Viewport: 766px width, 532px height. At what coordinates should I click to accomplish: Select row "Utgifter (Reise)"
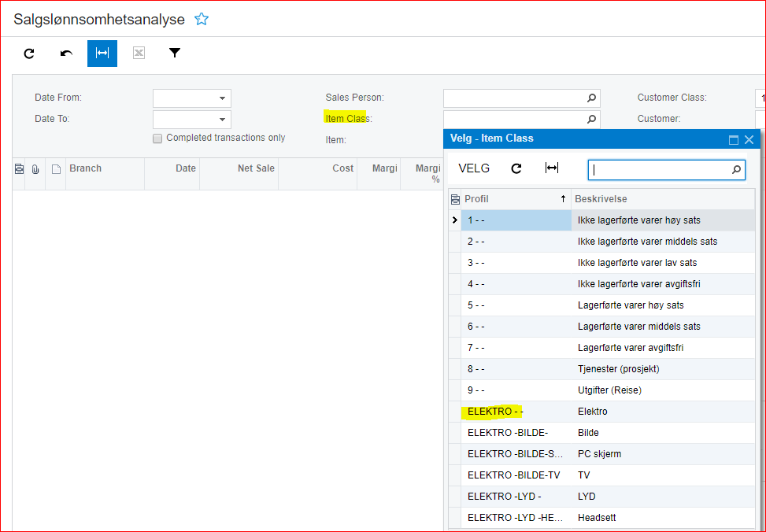click(601, 390)
